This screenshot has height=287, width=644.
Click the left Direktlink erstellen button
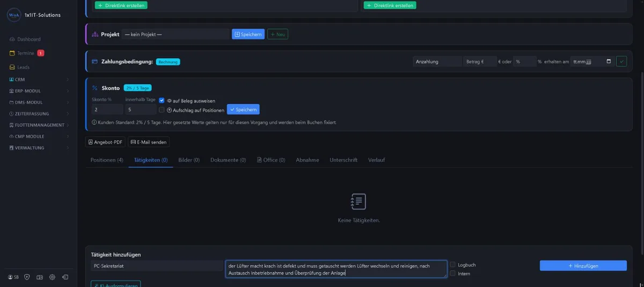[121, 5]
